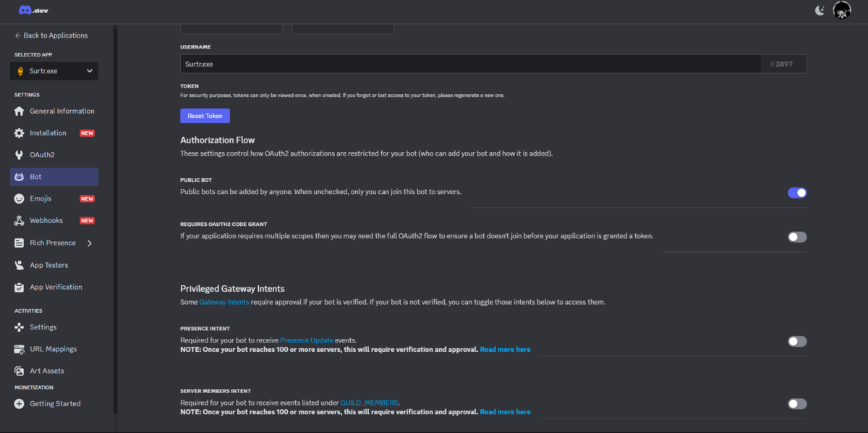Open the App Testers page

(54, 265)
